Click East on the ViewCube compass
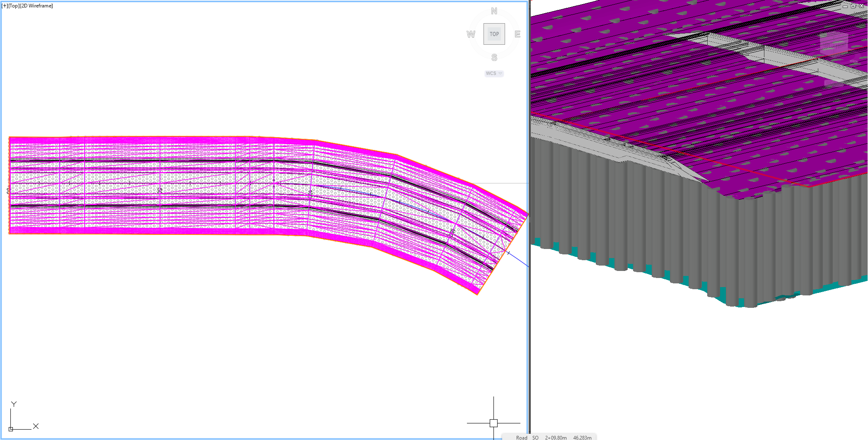868x440 pixels. click(x=517, y=34)
